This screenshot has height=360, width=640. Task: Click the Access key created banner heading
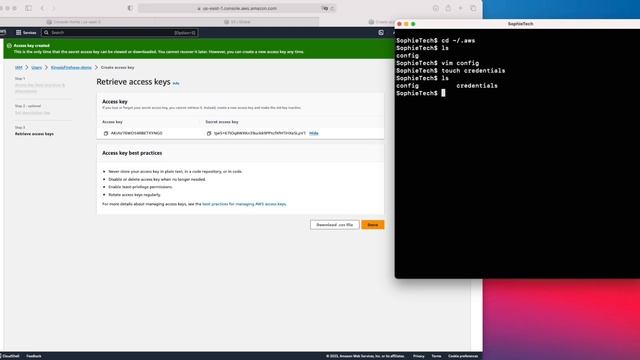[x=31, y=46]
